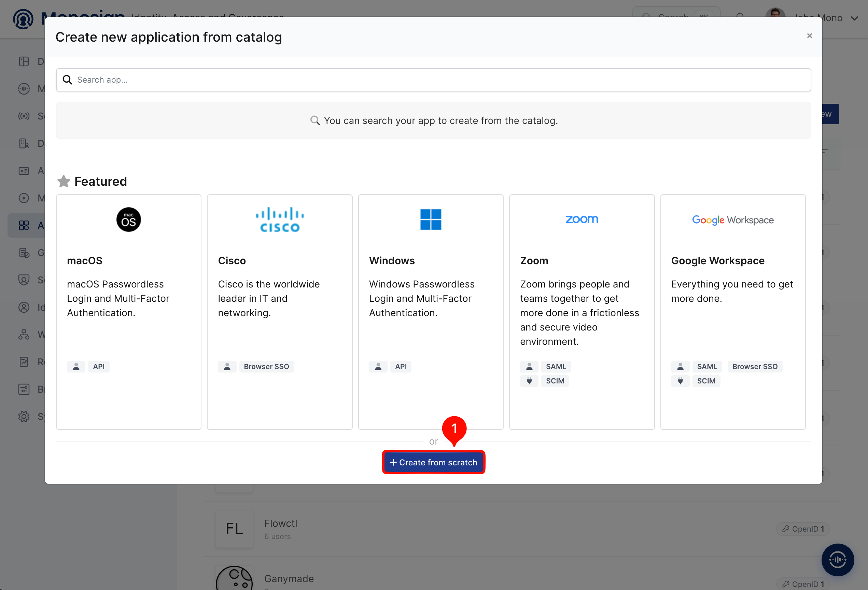Click SAML tag on Zoom card
868x590 pixels.
(x=556, y=367)
